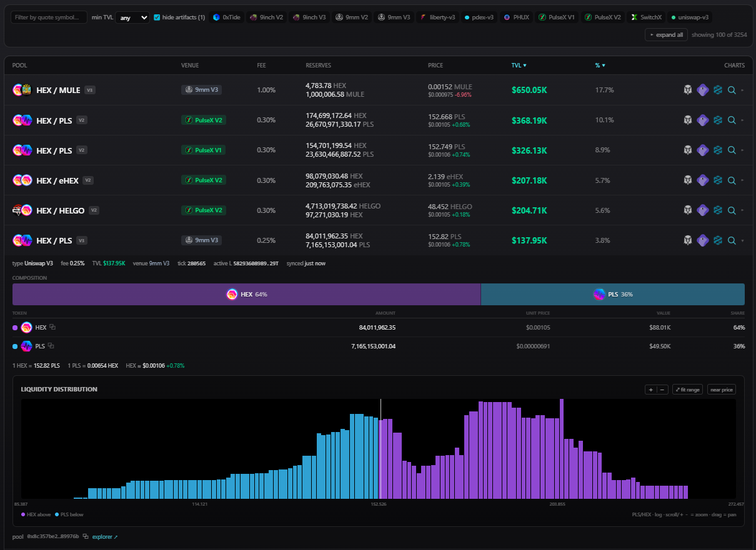Image resolution: width=756 pixels, height=550 pixels.
Task: Zoom in liquidity chart with plus button
Action: [650, 390]
